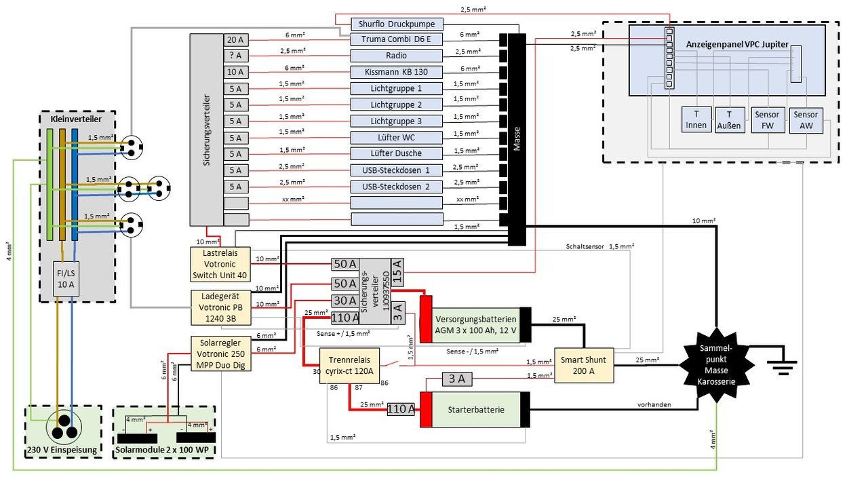Viewport: 868px width, 496px height.
Task: Select the Sicherungsverteiler 1J0937550 block
Action: click(x=374, y=290)
